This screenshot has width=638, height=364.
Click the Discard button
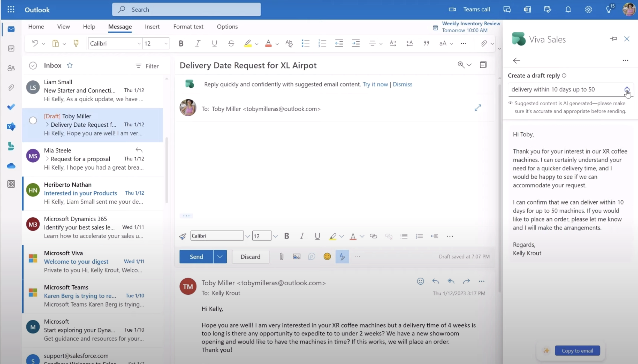click(250, 256)
